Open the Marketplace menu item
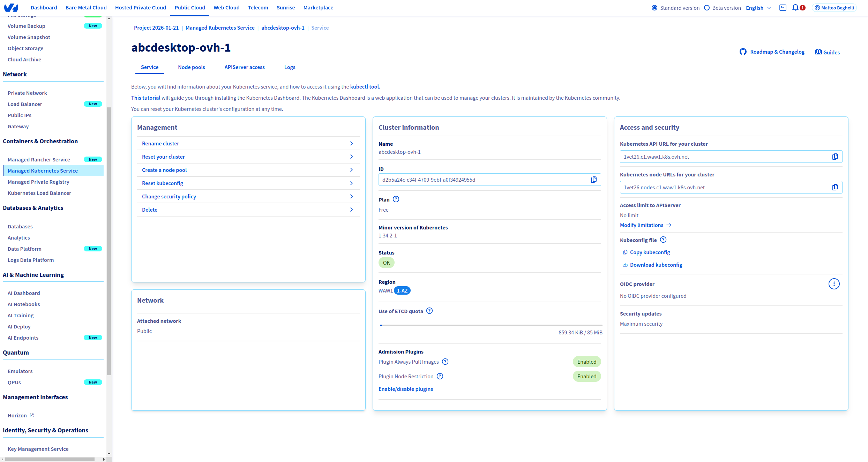Viewport: 868px width, 462px height. pos(318,7)
